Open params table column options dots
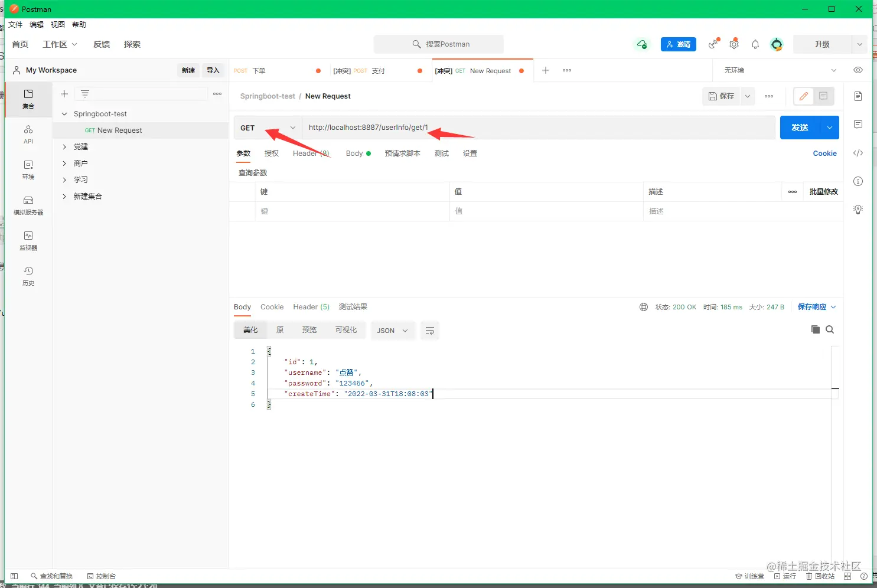877x588 pixels. (793, 192)
